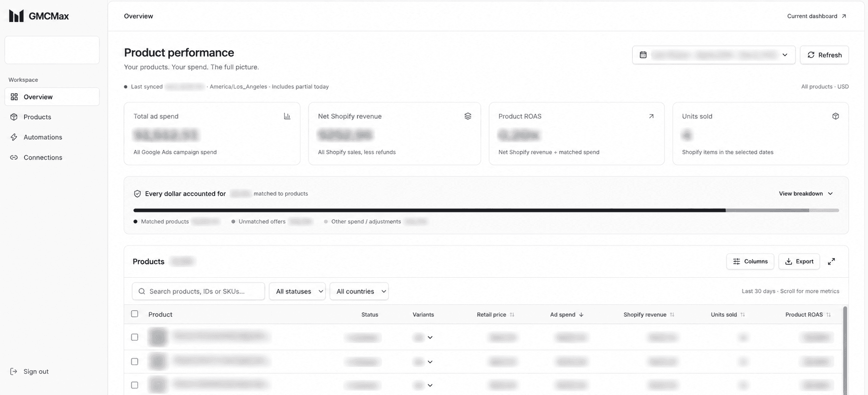Click the Matched products legend item

coord(176,221)
